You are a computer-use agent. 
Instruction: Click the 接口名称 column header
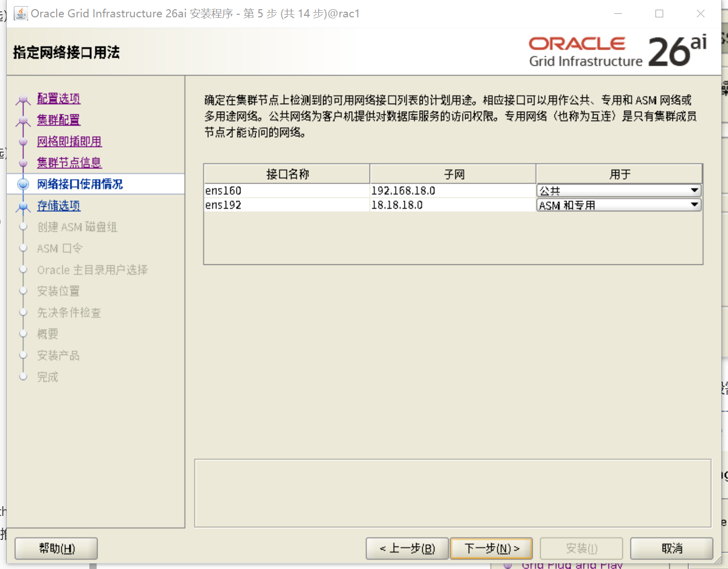click(x=287, y=174)
